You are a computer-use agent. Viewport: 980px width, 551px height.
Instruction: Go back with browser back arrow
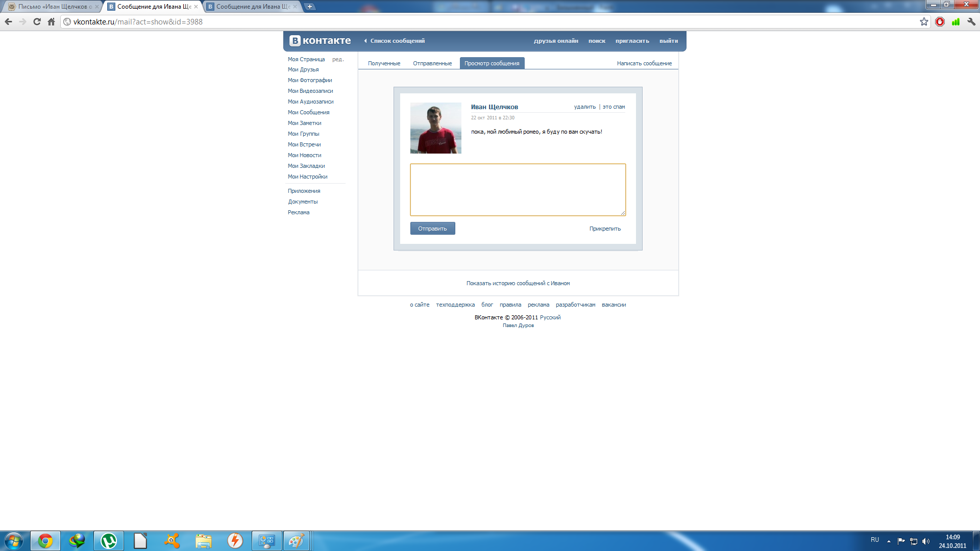[9, 22]
